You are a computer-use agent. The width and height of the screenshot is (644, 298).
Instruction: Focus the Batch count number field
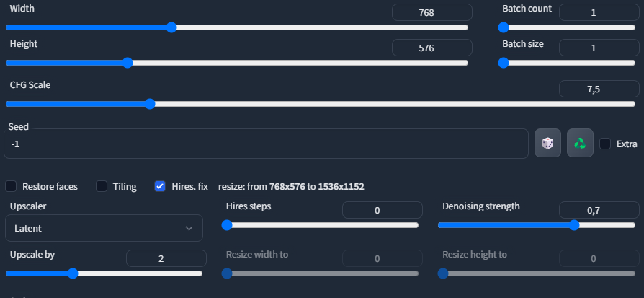pos(599,12)
